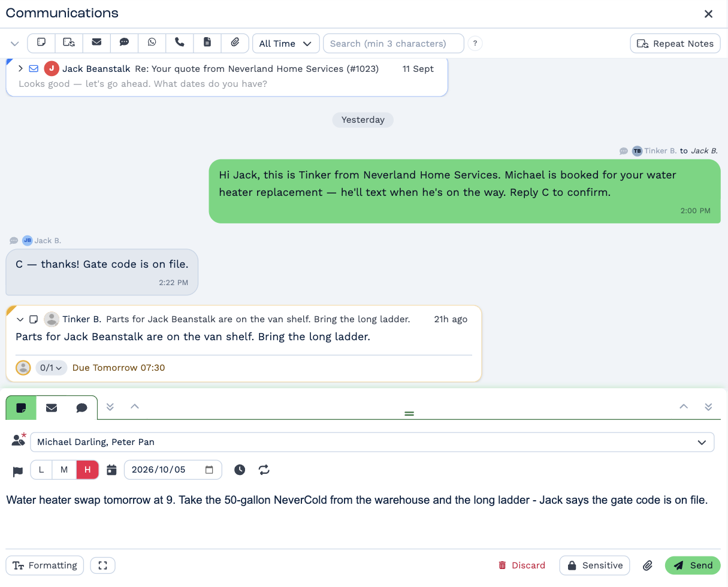Click Jack B. JB avatar above reply
The width and height of the screenshot is (728, 587).
pos(27,241)
